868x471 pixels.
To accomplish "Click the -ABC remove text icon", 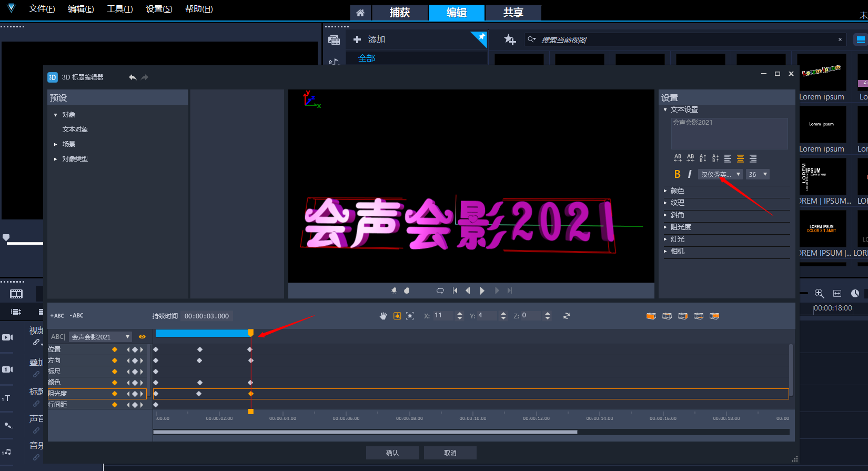I will [x=77, y=316].
